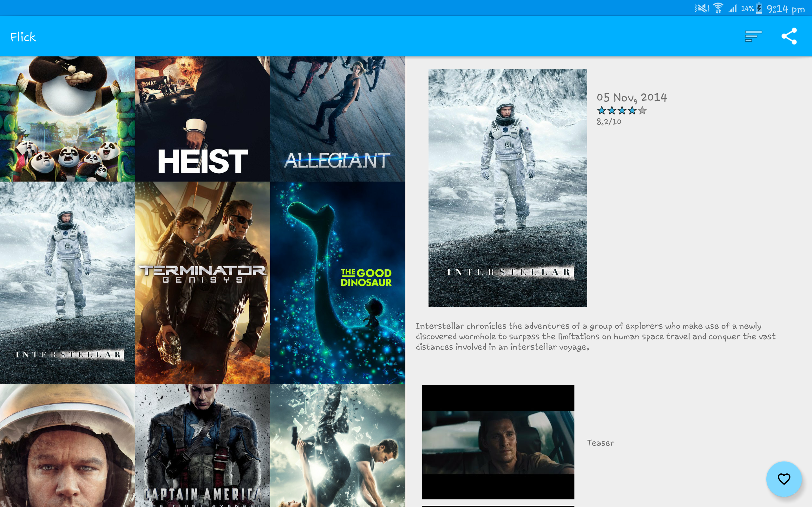Select Interstellar poster in movie grid

pos(68,282)
